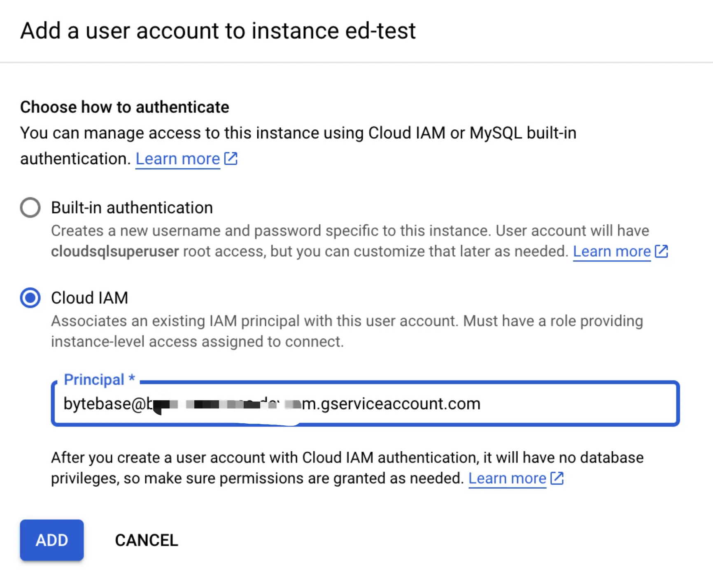Image resolution: width=713 pixels, height=588 pixels.
Task: Click the Cloud IAM description about IAM principal
Action: pos(347,331)
